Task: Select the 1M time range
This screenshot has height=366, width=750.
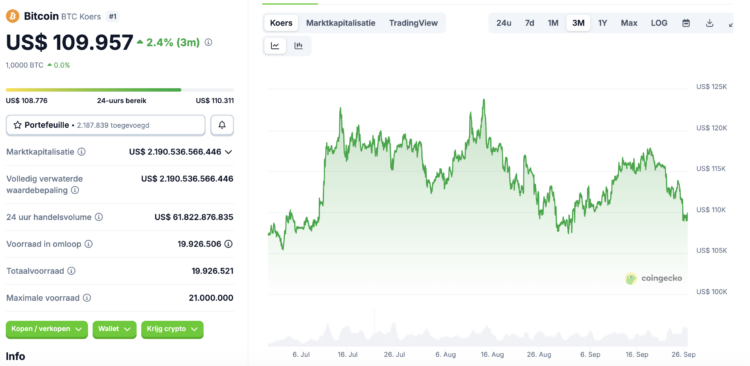Action: (x=553, y=23)
